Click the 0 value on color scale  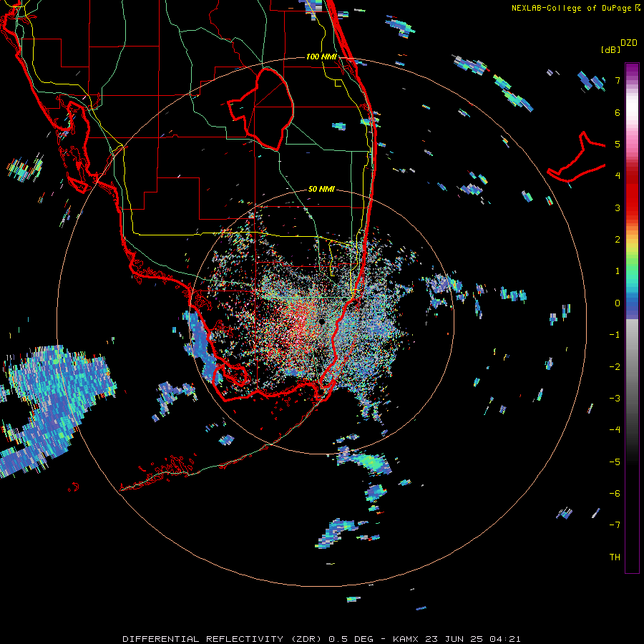[x=618, y=303]
